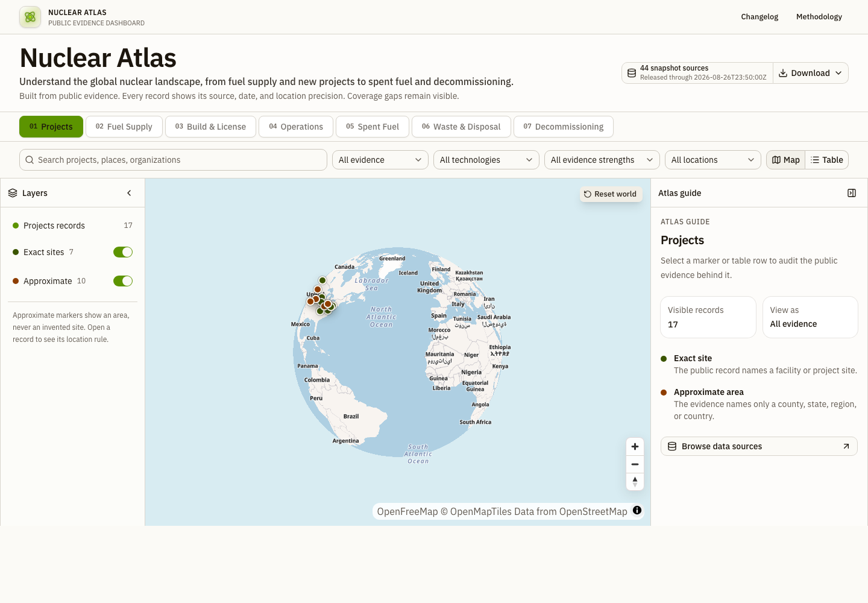Zoom out on the map
This screenshot has height=603, width=868.
635,464
